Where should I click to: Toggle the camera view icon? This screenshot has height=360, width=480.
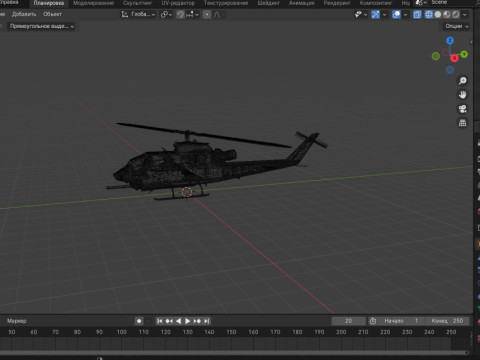462,109
